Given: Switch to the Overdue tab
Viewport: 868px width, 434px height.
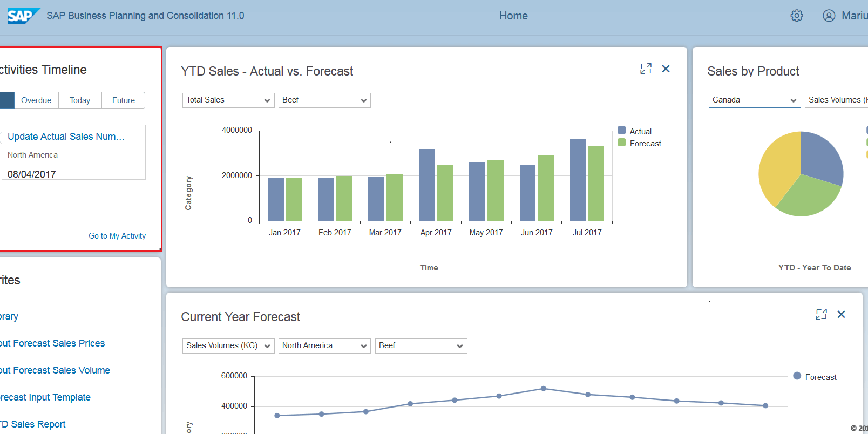Looking at the screenshot, I should 36,100.
